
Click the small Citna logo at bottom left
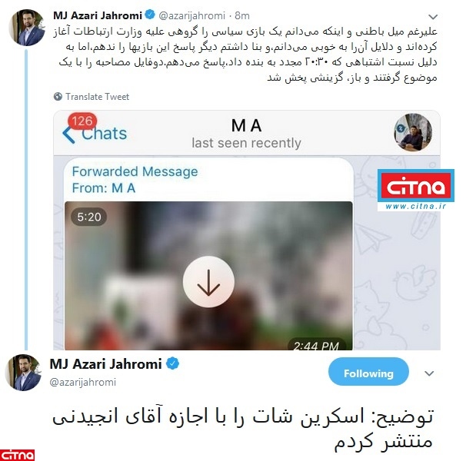click(18, 455)
